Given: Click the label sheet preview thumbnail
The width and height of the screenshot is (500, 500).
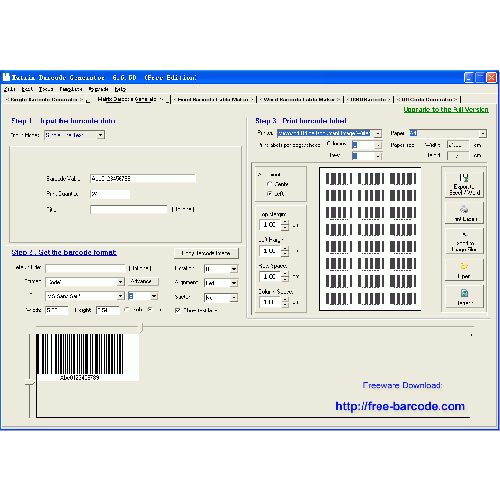Looking at the screenshot, I should point(370,239).
